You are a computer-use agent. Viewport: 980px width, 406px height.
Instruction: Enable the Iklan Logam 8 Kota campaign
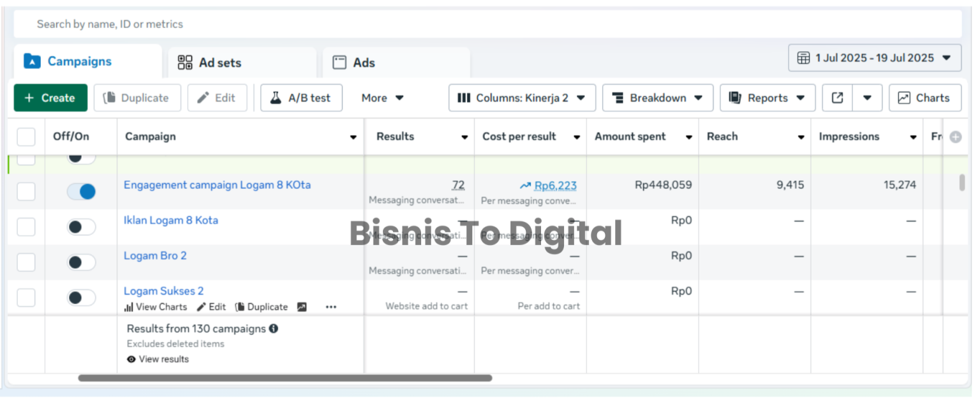coord(81,227)
